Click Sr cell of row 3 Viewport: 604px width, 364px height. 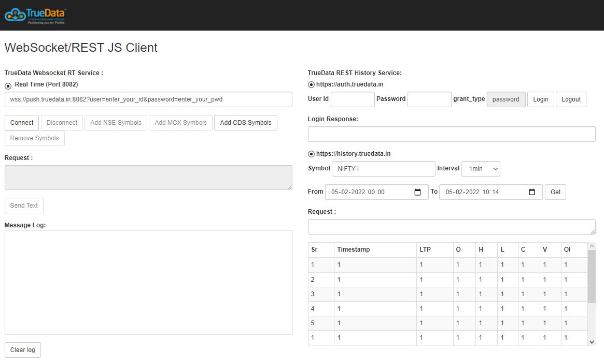(321, 294)
